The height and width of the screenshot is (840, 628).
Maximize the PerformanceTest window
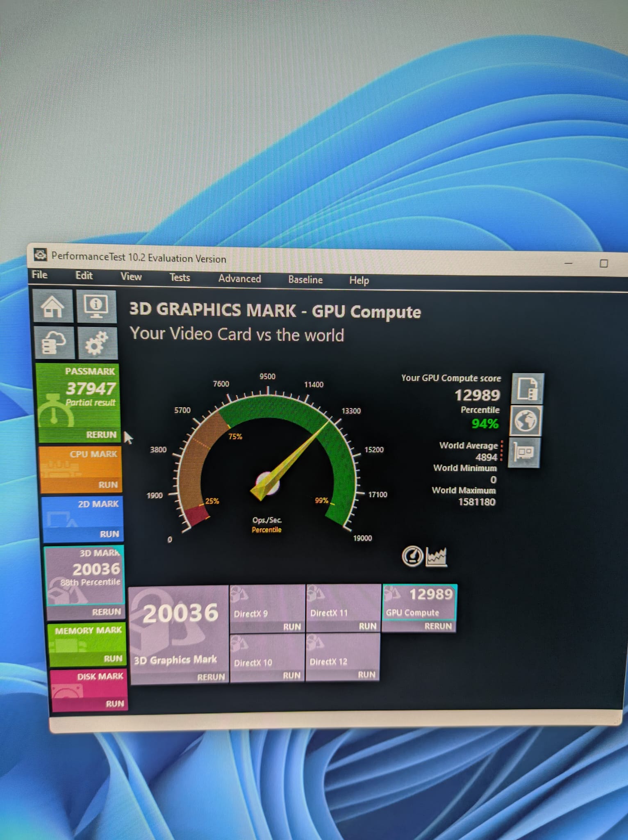coord(603,263)
